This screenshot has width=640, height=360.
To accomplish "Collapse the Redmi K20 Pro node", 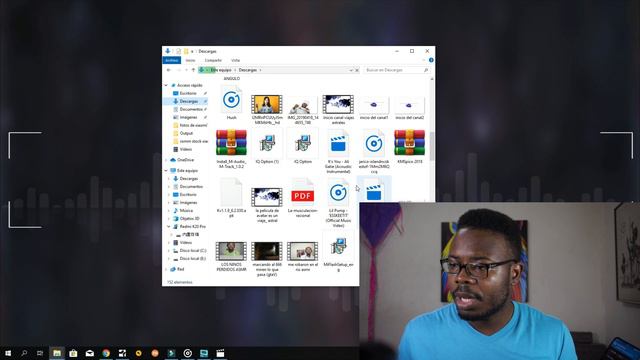I will coord(169,227).
